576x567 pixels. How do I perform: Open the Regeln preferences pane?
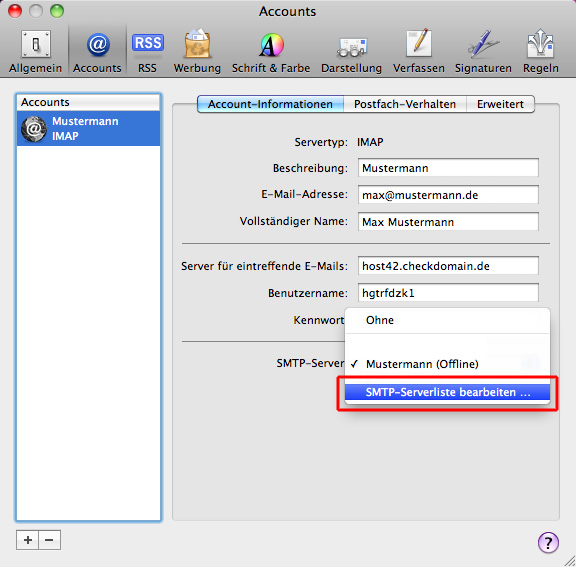click(541, 52)
